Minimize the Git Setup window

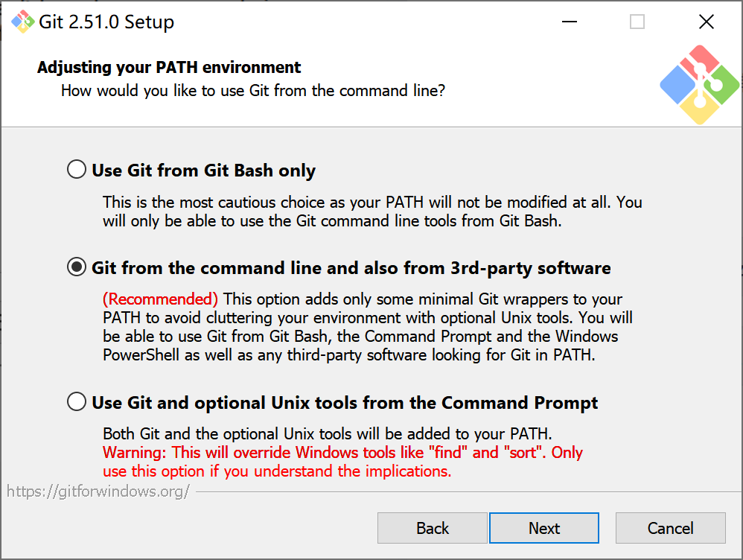(569, 22)
